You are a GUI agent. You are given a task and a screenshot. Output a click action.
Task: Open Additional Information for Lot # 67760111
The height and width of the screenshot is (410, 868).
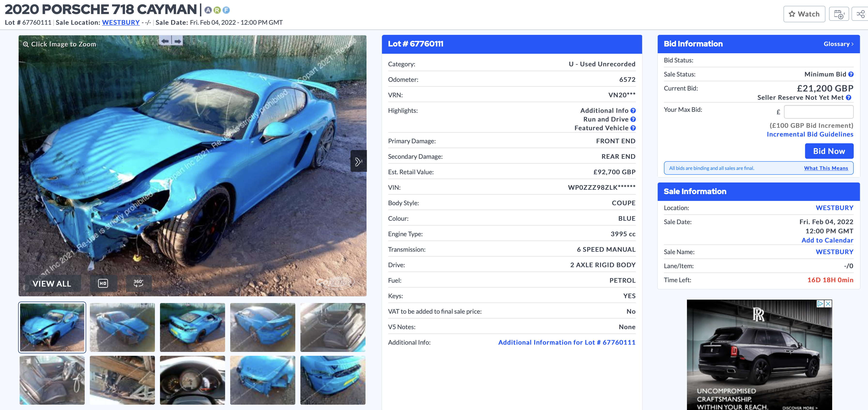tap(566, 342)
